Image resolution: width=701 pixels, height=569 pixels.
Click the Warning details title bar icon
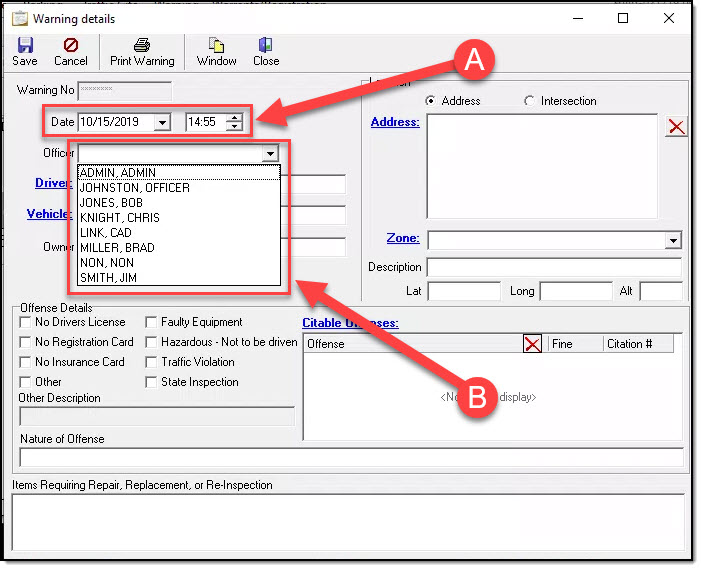point(19,18)
